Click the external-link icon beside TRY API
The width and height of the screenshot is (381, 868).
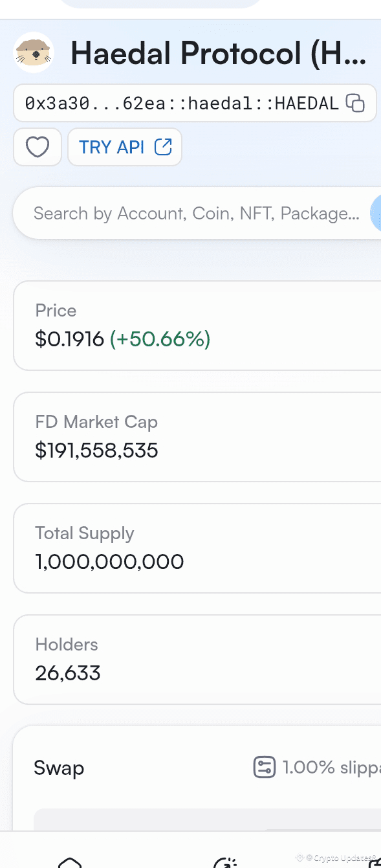163,147
